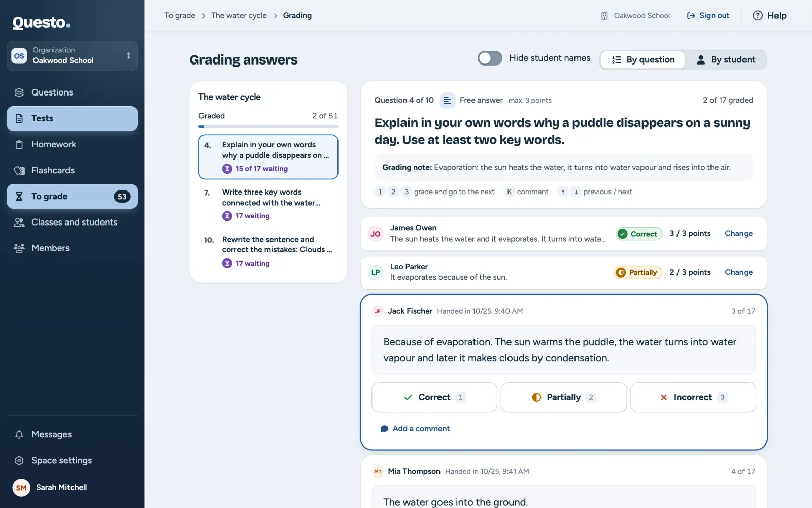
Task: Change Leo Parker's grade
Action: (x=738, y=272)
